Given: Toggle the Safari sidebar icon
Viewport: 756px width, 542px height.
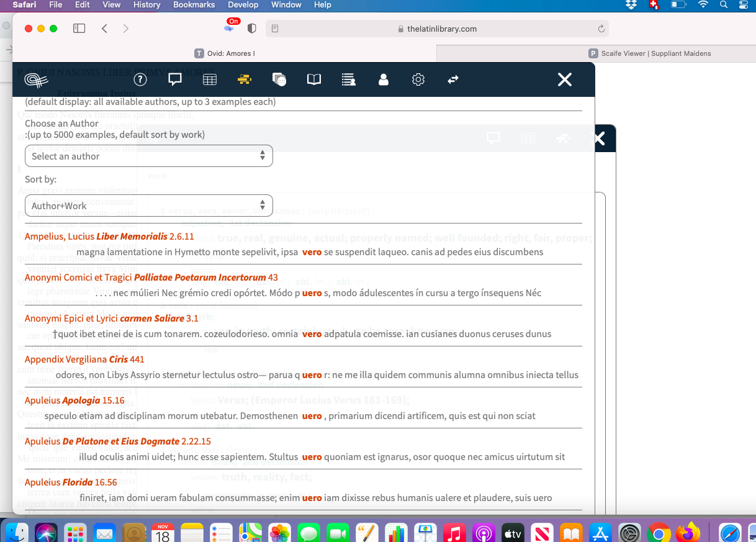Looking at the screenshot, I should click(79, 28).
